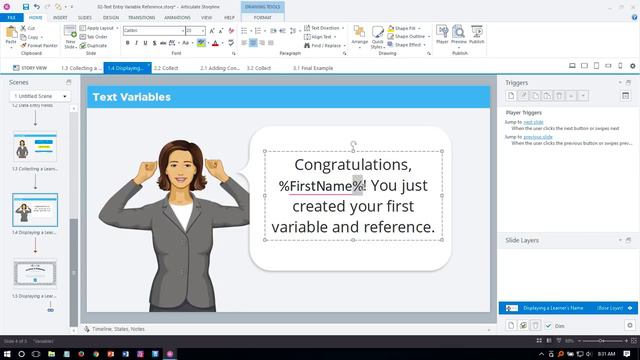Switch to phone portrait preview device
Viewport: 640px width, 360px height.
[x=620, y=66]
